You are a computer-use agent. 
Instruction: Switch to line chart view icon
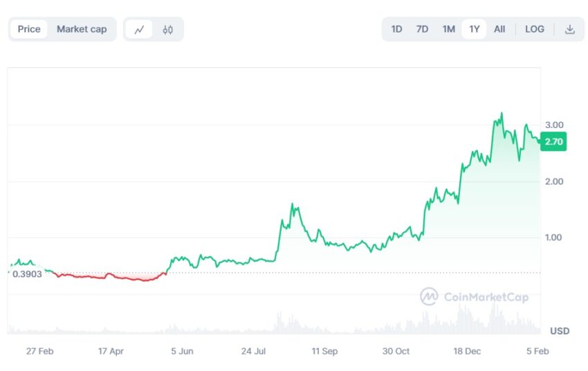[x=139, y=29]
